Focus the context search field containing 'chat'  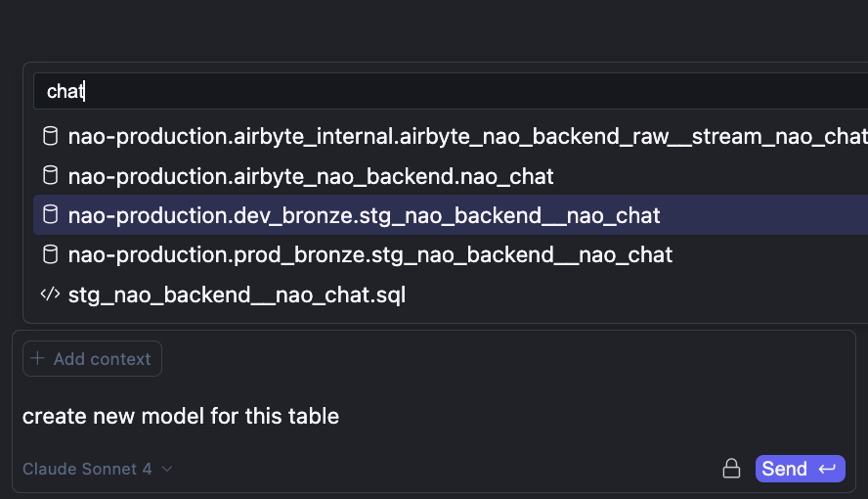click(x=391, y=91)
